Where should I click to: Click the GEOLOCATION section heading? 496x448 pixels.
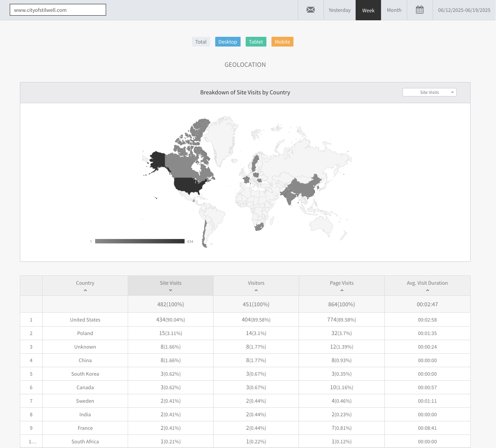click(245, 65)
